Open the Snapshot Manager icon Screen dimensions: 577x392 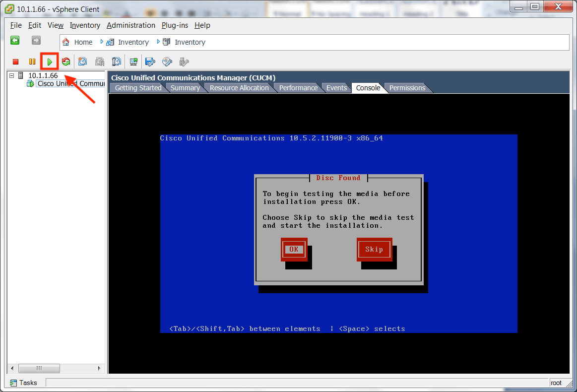tap(116, 62)
